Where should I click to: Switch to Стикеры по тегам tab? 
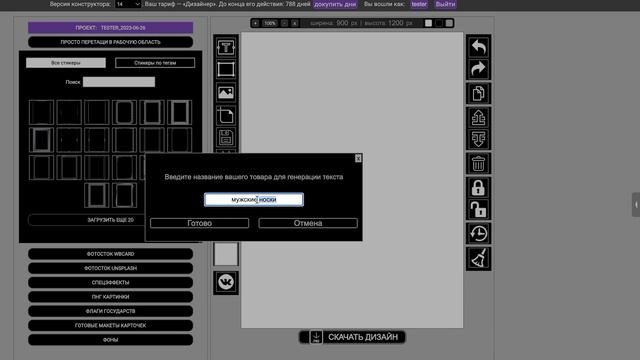[x=155, y=63]
